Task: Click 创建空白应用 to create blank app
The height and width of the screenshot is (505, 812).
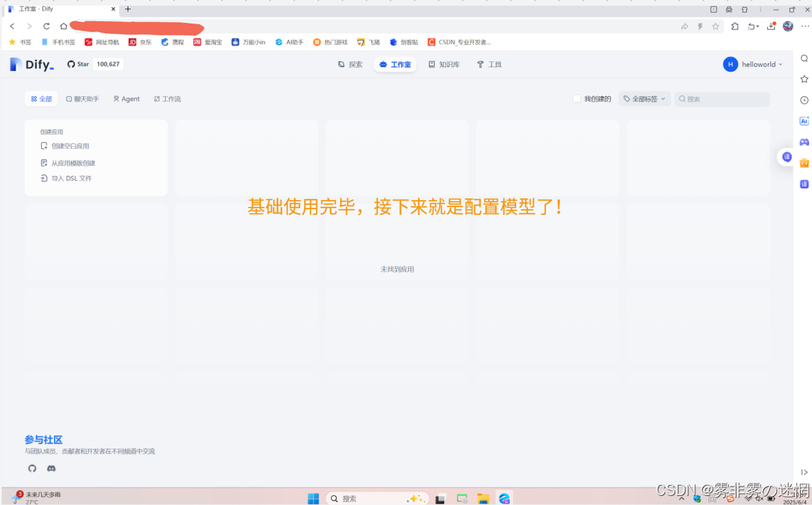Action: coord(65,146)
